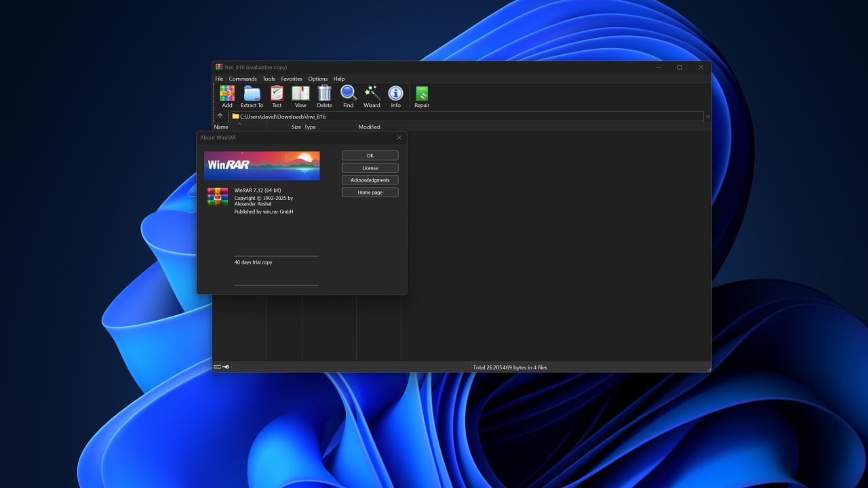Click the Repair toolbar icon

(x=422, y=94)
